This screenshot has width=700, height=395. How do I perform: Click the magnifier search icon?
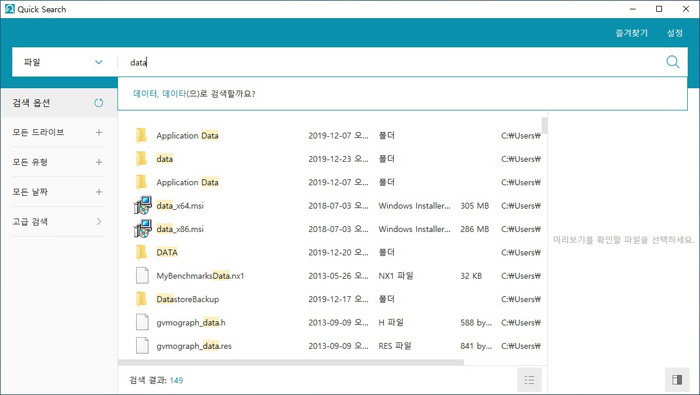672,62
